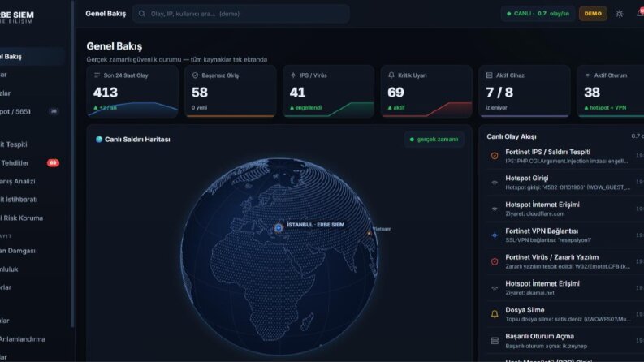This screenshot has width=644, height=362.
Task: Open the Fortinet Virüs / Zararlı Yazılım event
Action: tap(565, 261)
